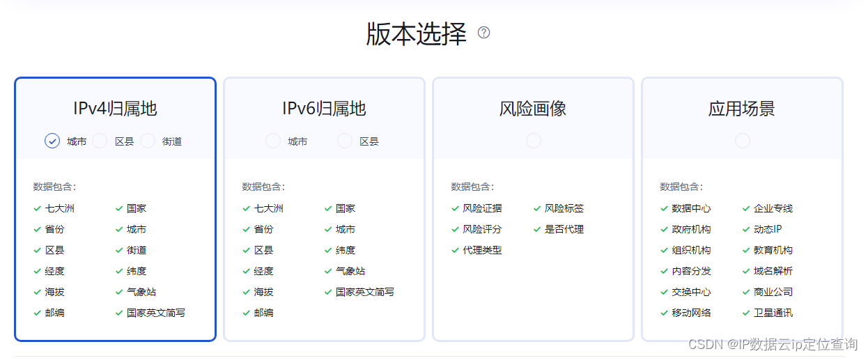The width and height of the screenshot is (868, 358).
Task: Click the checkmark next to 动态IP
Action: (x=746, y=229)
